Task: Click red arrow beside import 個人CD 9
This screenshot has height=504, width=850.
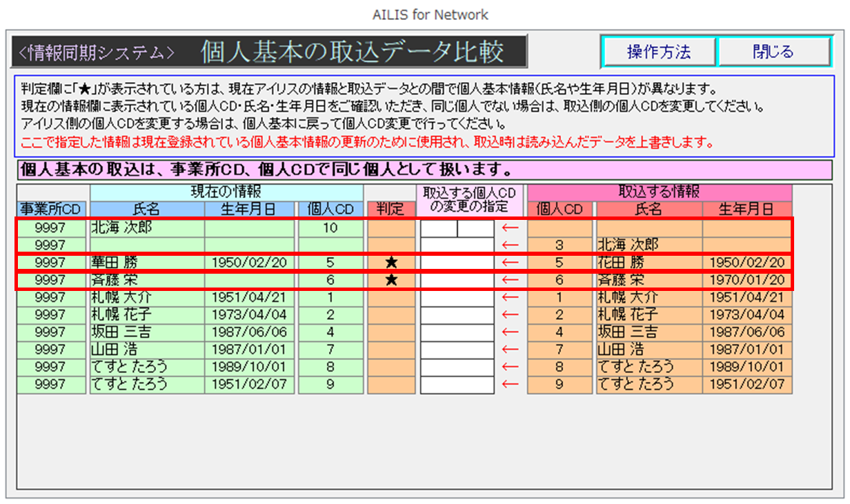Action: coord(510,385)
